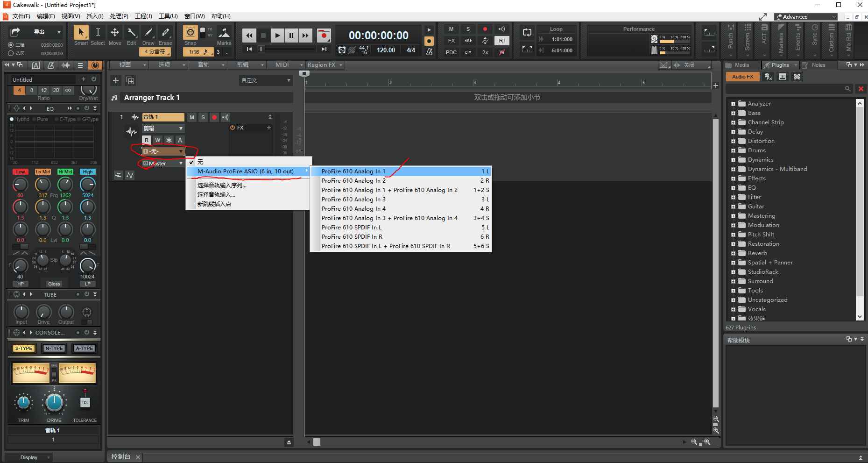Arm transport Record button
Image resolution: width=868 pixels, height=463 pixels.
[x=324, y=35]
